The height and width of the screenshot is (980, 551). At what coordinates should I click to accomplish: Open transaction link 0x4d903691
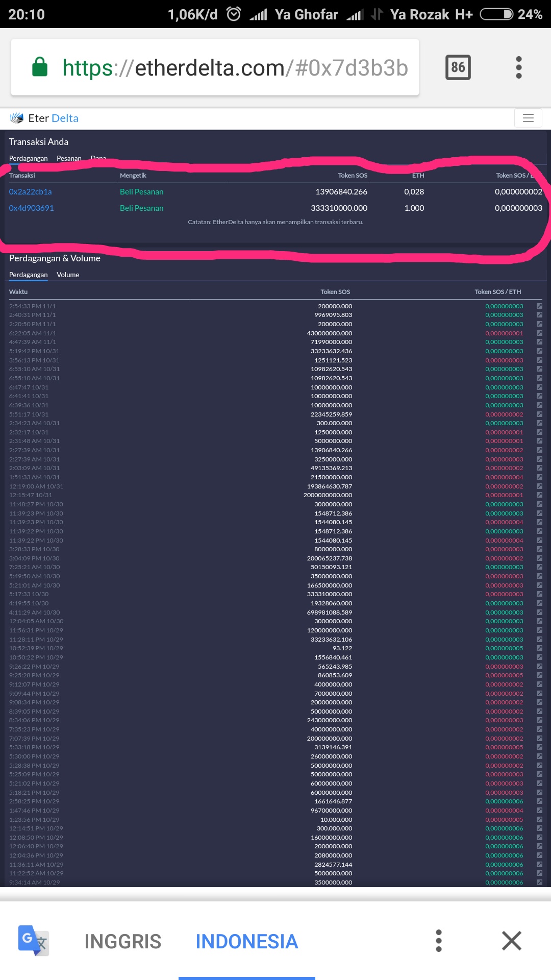point(32,208)
